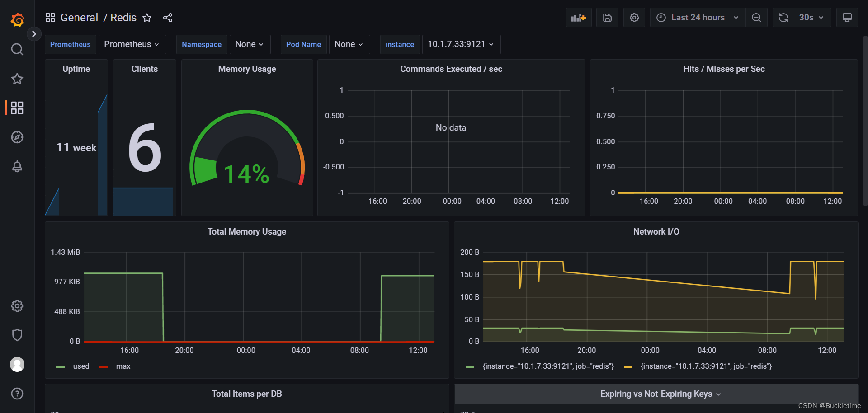Open the Alerting bell icon
Image resolution: width=868 pixels, height=413 pixels.
(x=17, y=166)
